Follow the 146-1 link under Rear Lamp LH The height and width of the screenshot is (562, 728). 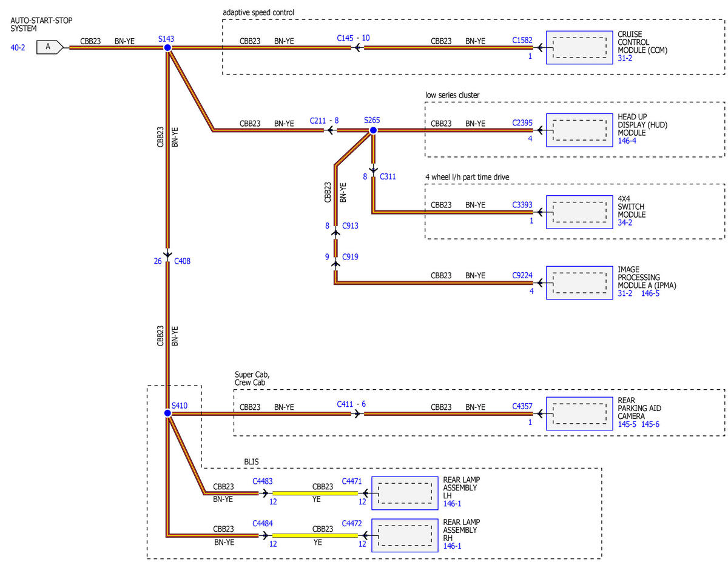(453, 504)
